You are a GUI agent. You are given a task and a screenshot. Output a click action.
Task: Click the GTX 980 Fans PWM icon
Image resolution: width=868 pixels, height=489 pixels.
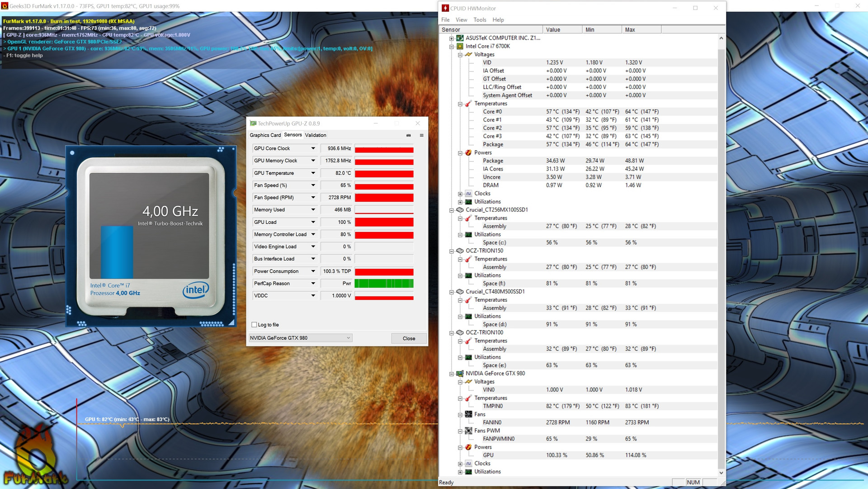[x=468, y=431]
